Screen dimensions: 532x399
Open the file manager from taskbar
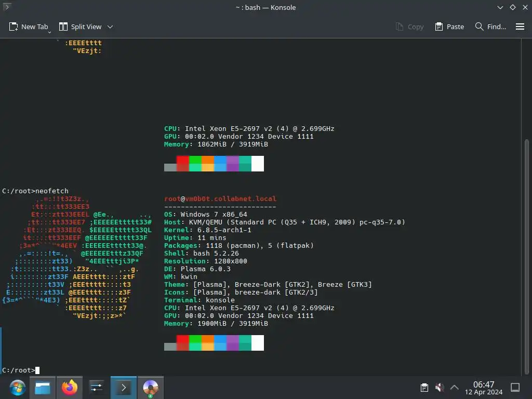click(43, 388)
